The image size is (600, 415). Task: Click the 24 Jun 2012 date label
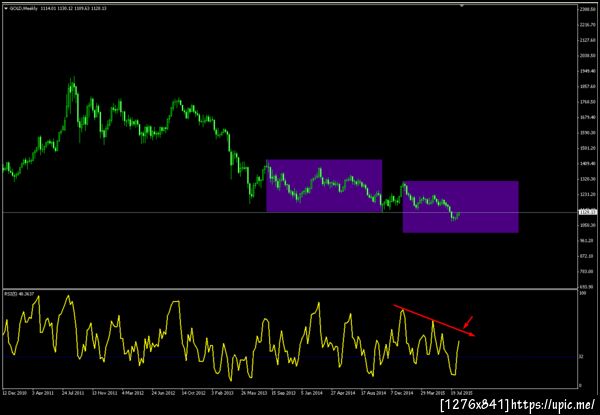click(x=163, y=393)
